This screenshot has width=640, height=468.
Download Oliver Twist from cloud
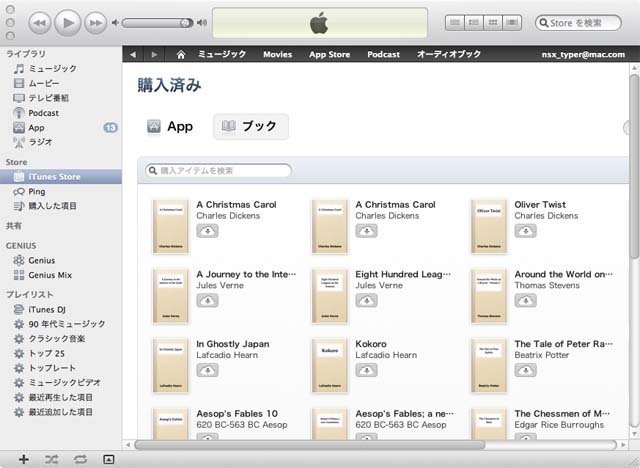coord(525,231)
